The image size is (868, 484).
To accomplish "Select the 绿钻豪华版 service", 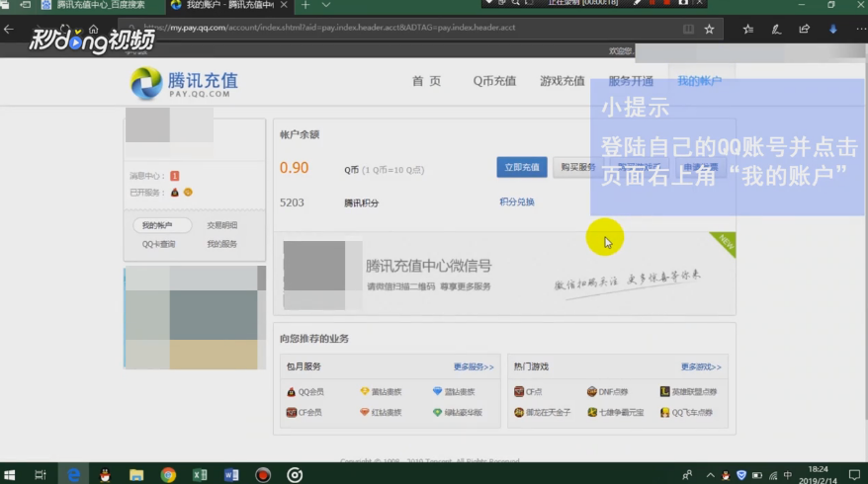I will (x=458, y=413).
